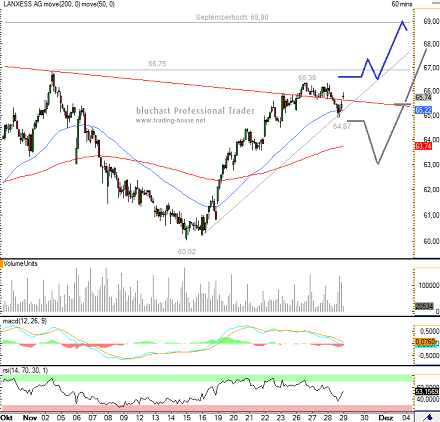Click the "62,00" price axis label
Viewport: 440px width, 422px height.
pyautogui.click(x=431, y=189)
